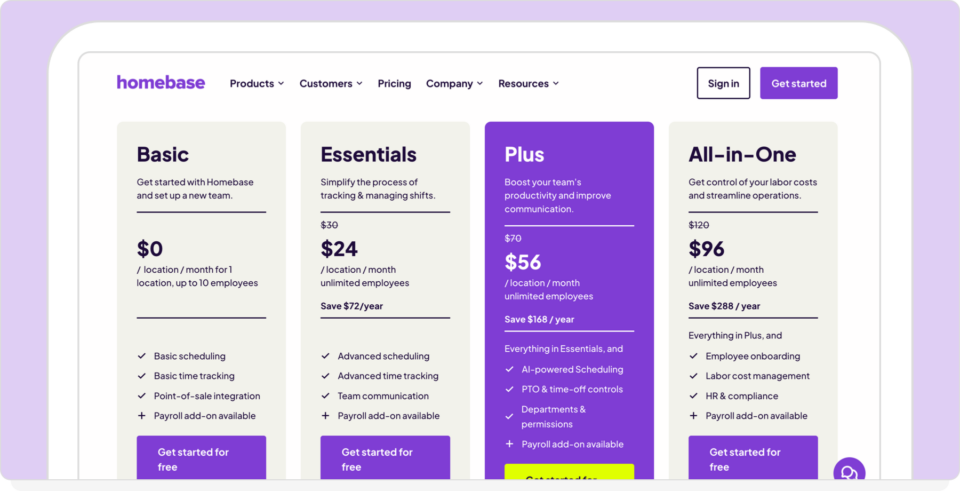Click checkmark icon next to Employee onboarding
This screenshot has width=960, height=491.
[x=694, y=356]
